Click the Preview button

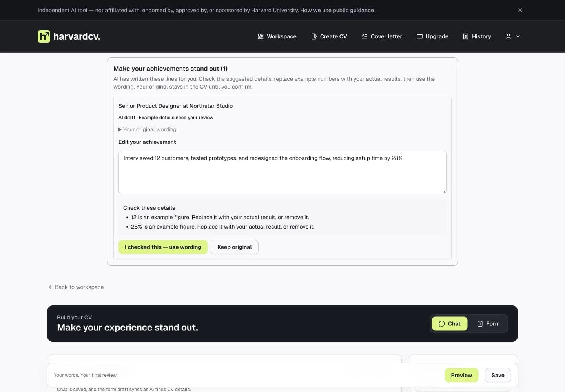click(461, 375)
